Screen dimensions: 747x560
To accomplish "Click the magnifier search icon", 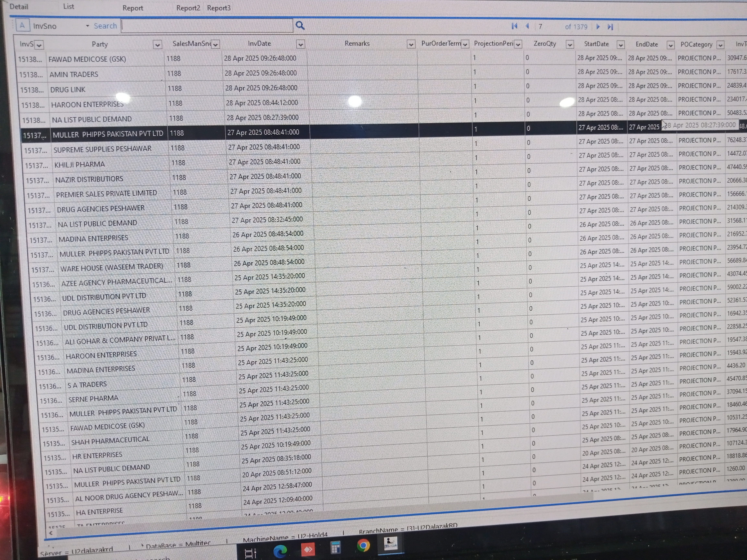I will click(x=300, y=26).
